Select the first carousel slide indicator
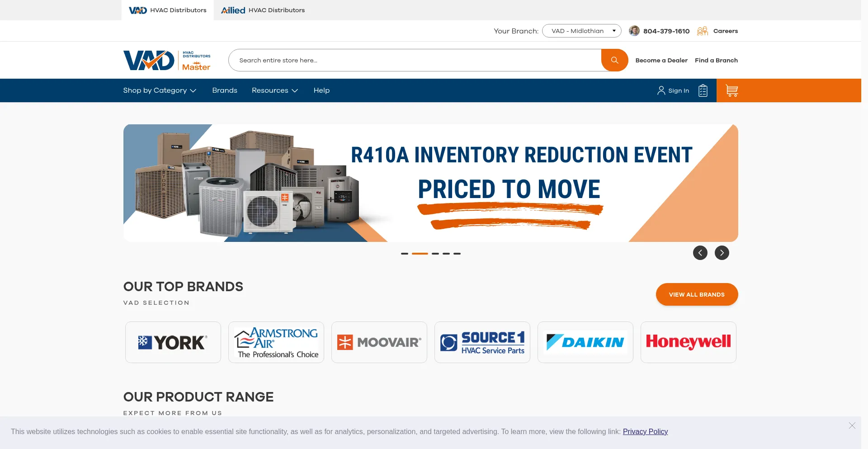 [x=404, y=254]
